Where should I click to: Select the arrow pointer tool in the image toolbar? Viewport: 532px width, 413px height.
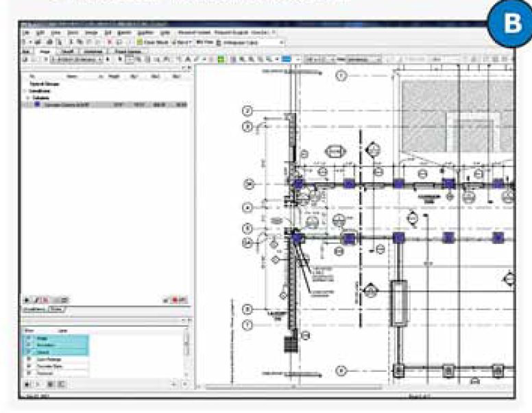pyautogui.click(x=120, y=60)
